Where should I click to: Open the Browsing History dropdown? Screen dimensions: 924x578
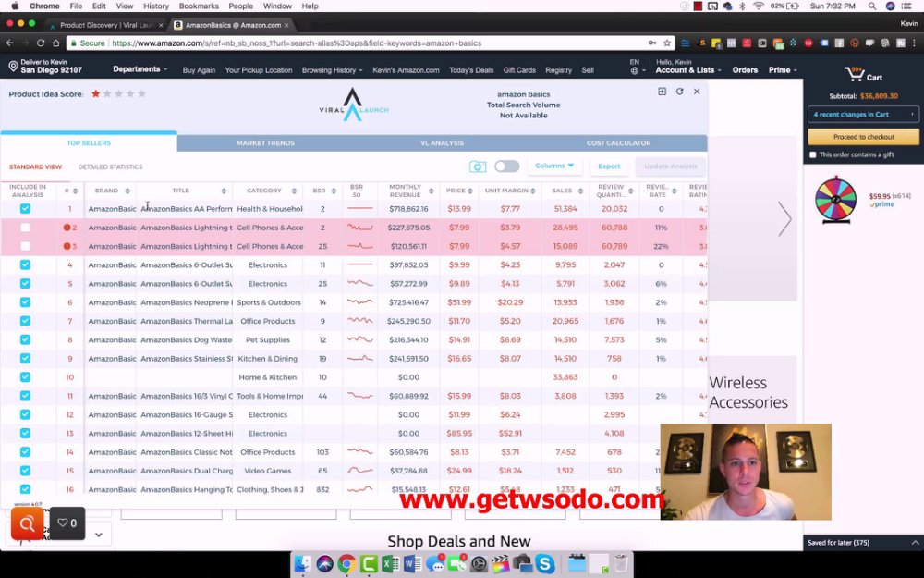pos(332,69)
